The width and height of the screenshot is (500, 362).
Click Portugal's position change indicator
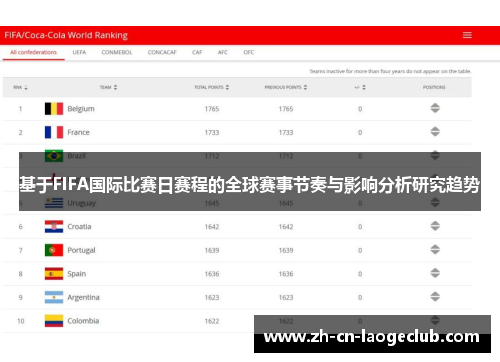(435, 249)
